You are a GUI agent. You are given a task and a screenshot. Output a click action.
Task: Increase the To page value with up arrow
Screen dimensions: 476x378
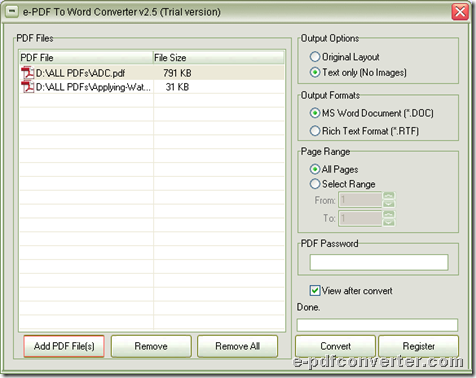coord(389,214)
